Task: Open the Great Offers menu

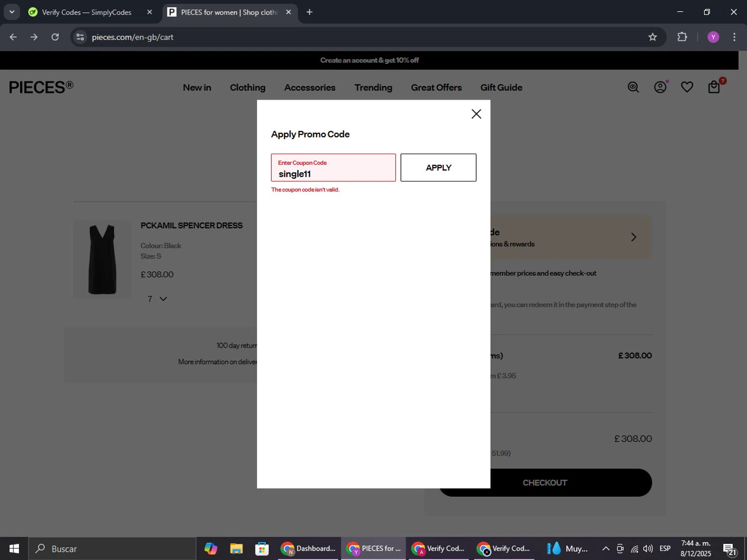Action: coord(436,88)
